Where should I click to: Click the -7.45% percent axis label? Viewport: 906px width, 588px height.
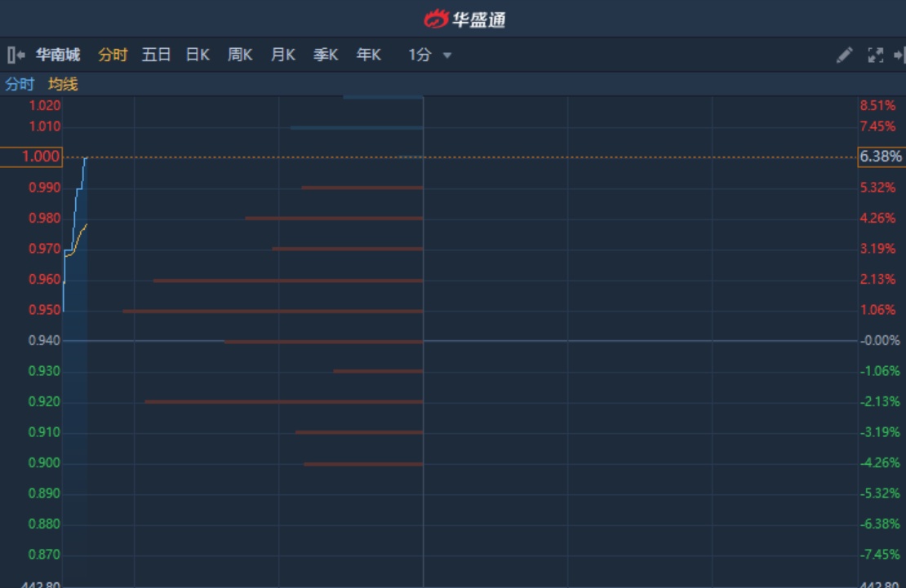[x=880, y=555]
